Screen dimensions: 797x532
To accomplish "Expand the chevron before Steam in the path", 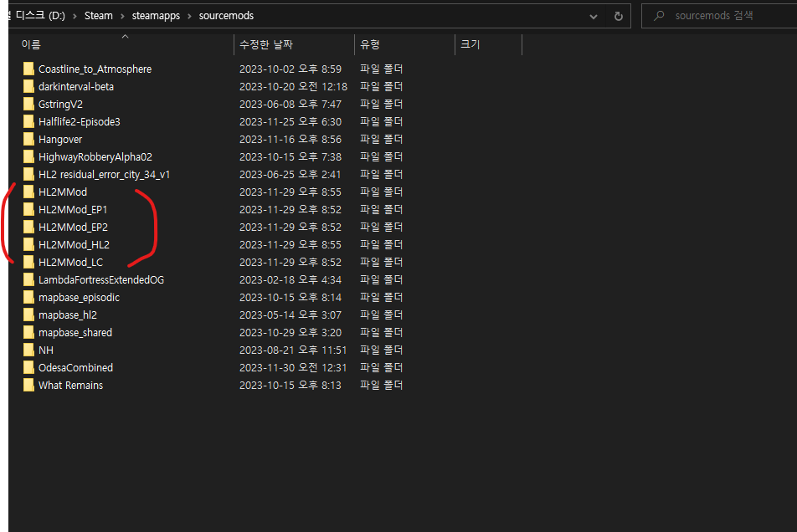I will point(75,16).
